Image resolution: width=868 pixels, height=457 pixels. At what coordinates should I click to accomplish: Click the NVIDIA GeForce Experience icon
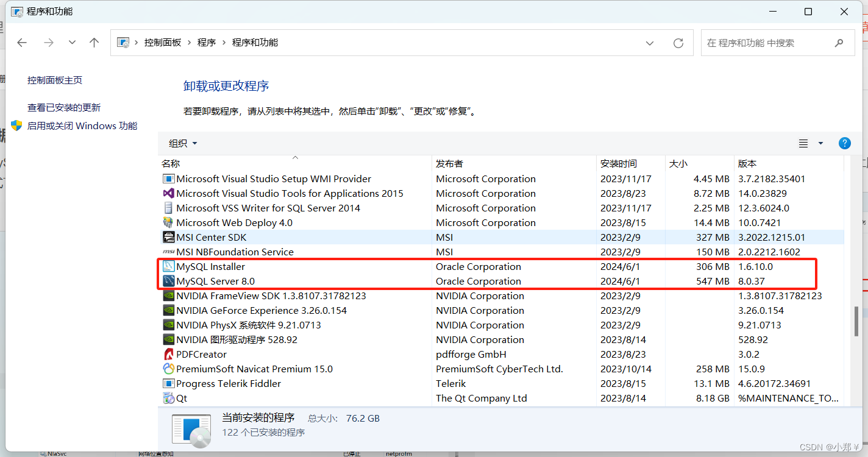[x=169, y=310]
